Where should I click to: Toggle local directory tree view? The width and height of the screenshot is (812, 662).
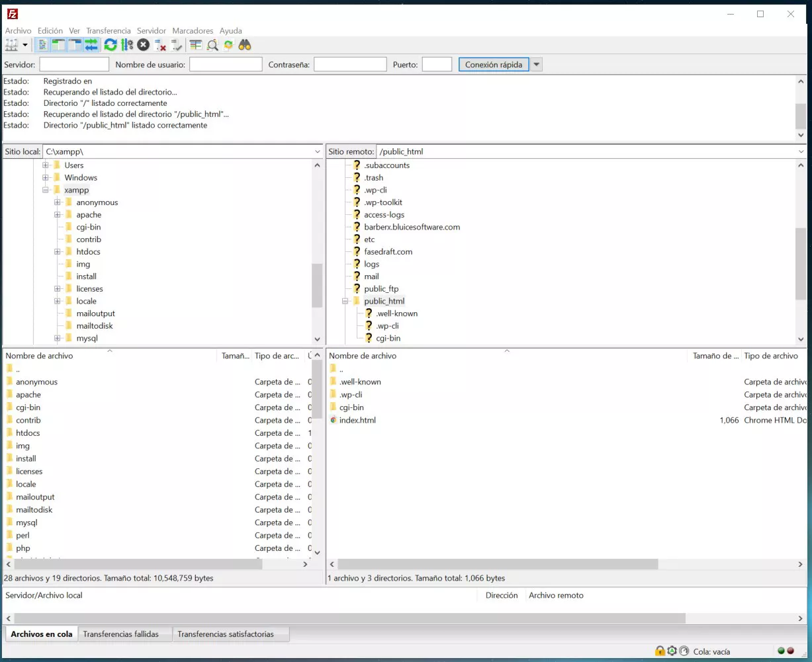[x=58, y=45]
